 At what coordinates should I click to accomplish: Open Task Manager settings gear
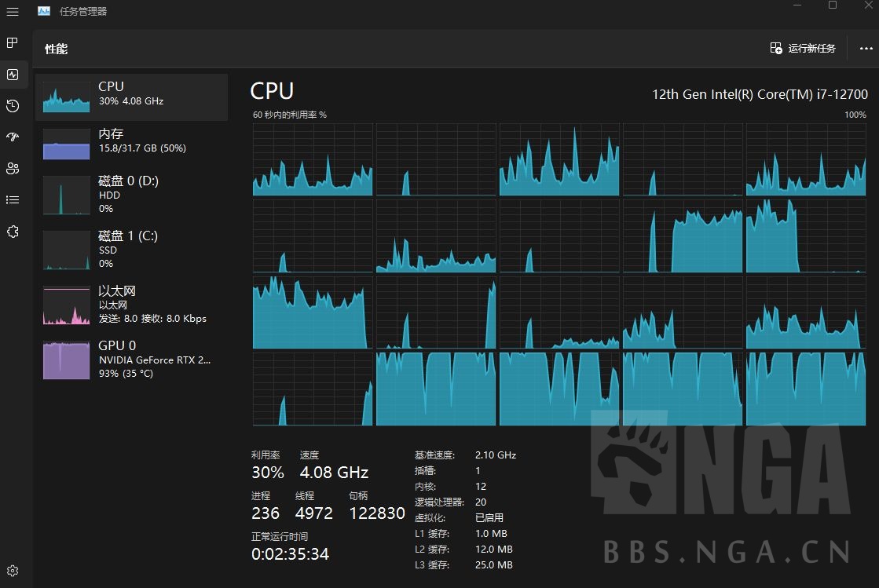13,571
